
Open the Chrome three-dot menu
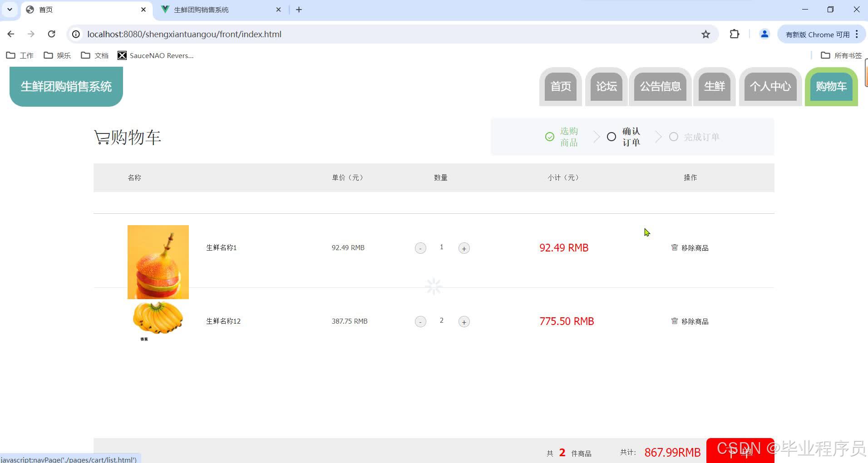coord(857,34)
